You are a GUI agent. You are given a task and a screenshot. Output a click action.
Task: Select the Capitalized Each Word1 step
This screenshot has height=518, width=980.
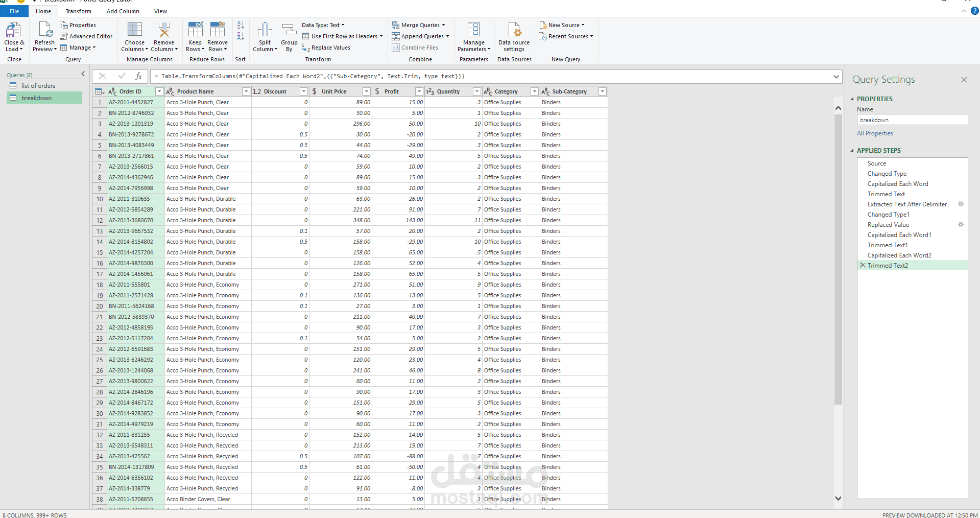click(x=912, y=235)
